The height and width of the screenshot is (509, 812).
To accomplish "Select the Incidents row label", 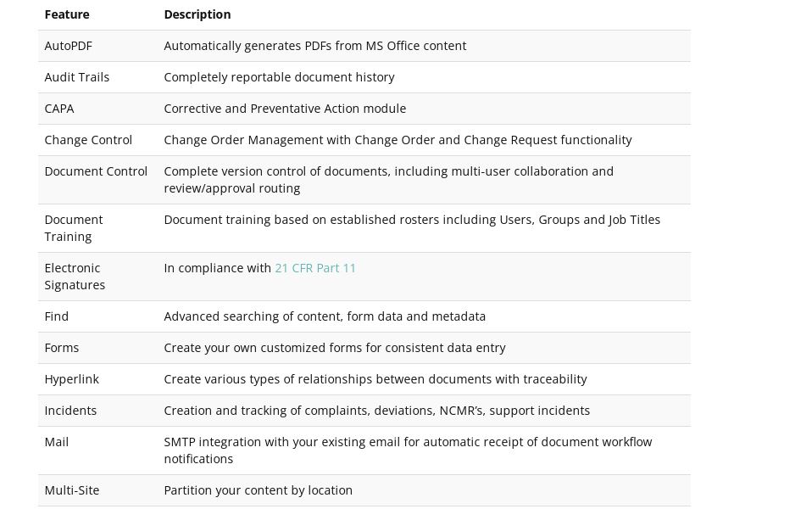I will coord(70,411).
